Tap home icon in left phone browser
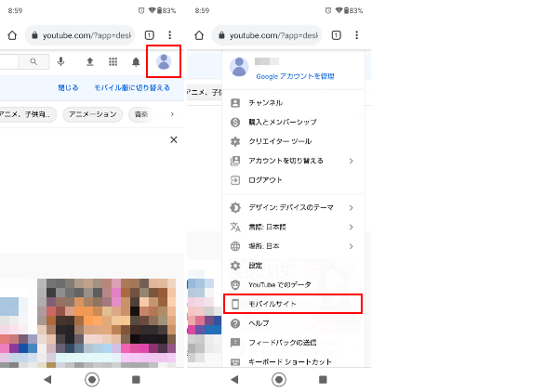This screenshot has height=392, width=558. [12, 35]
